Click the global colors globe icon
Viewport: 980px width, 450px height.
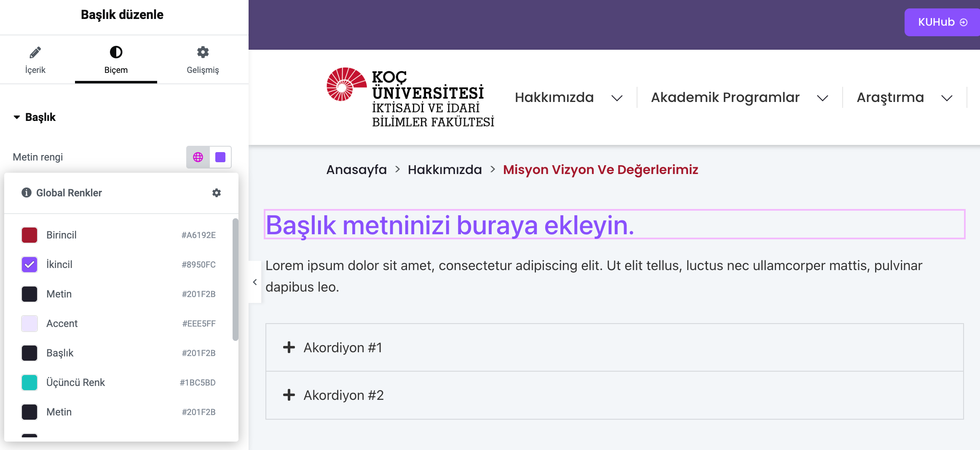coord(198,157)
